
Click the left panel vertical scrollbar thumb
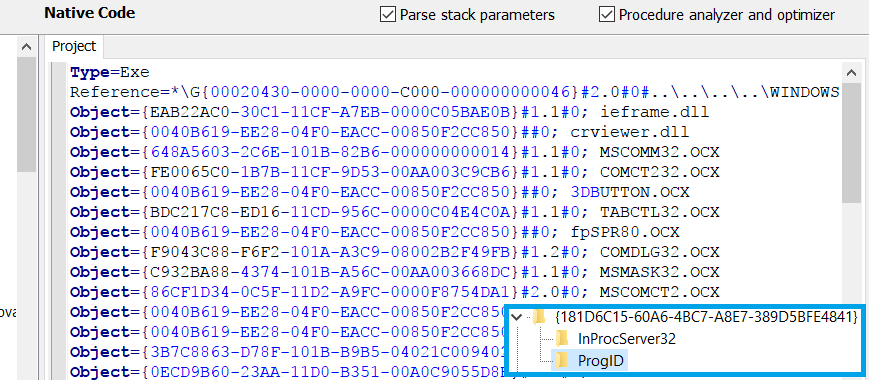[x=26, y=115]
